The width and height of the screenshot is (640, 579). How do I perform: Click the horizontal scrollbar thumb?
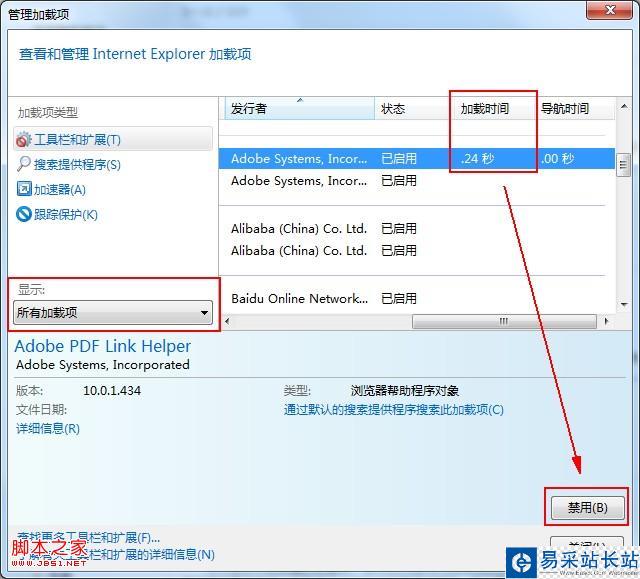tap(504, 321)
